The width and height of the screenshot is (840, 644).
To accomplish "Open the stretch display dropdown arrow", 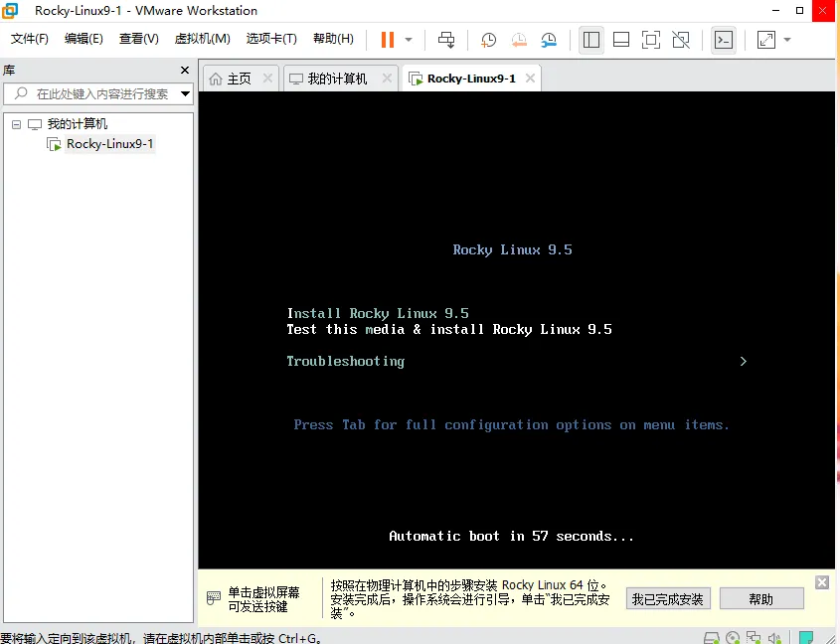I will (787, 40).
